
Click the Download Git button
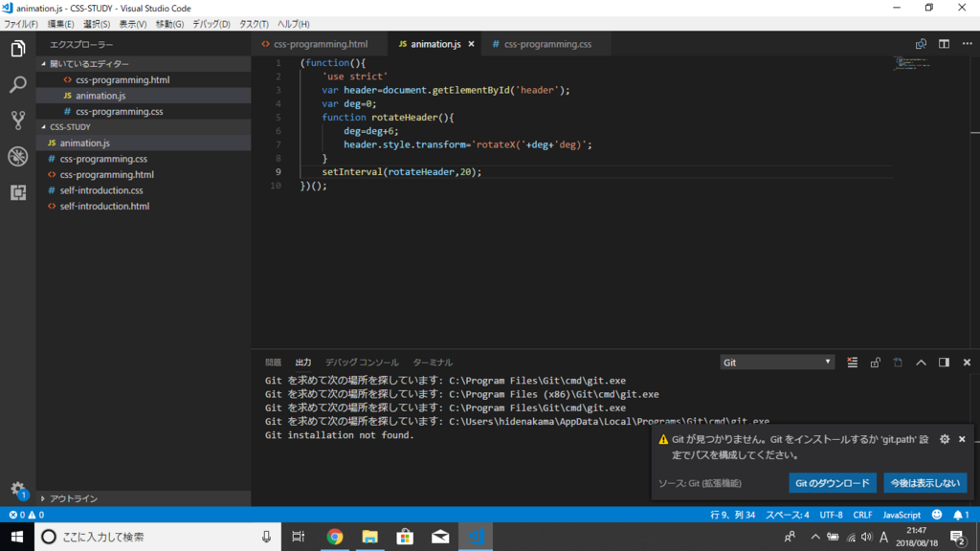pyautogui.click(x=832, y=483)
